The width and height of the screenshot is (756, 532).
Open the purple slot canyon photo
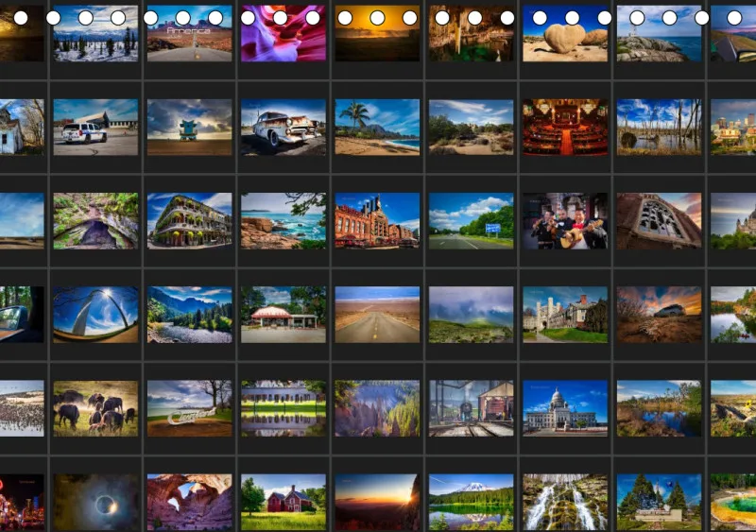pyautogui.click(x=283, y=33)
